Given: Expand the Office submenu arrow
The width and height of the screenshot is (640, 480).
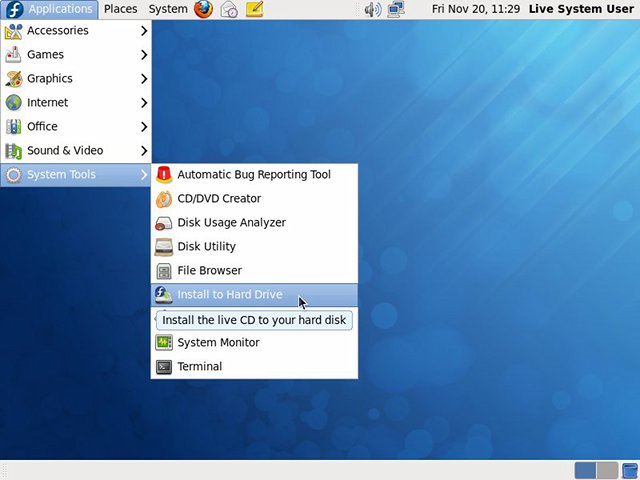Looking at the screenshot, I should tap(144, 127).
